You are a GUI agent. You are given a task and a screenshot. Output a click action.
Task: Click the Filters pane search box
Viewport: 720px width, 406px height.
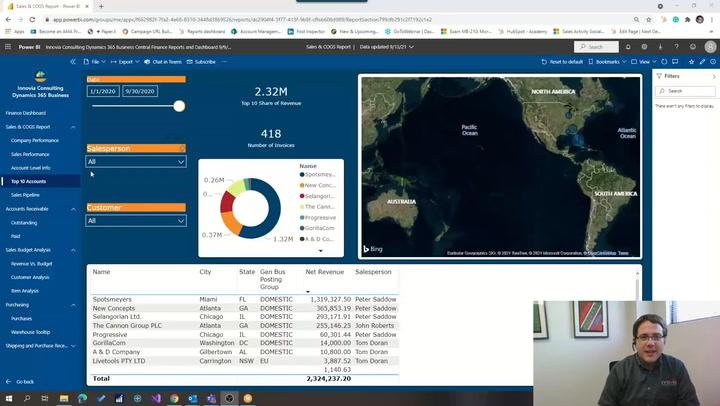click(x=685, y=91)
